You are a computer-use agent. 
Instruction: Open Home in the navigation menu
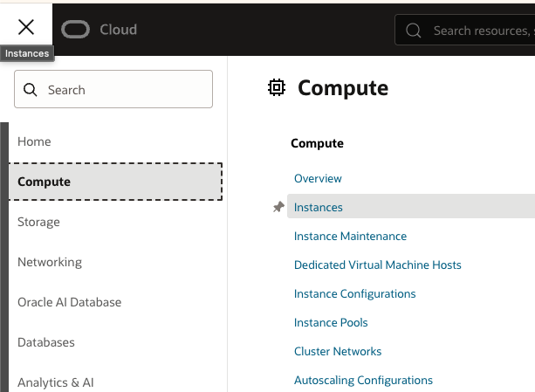point(34,141)
